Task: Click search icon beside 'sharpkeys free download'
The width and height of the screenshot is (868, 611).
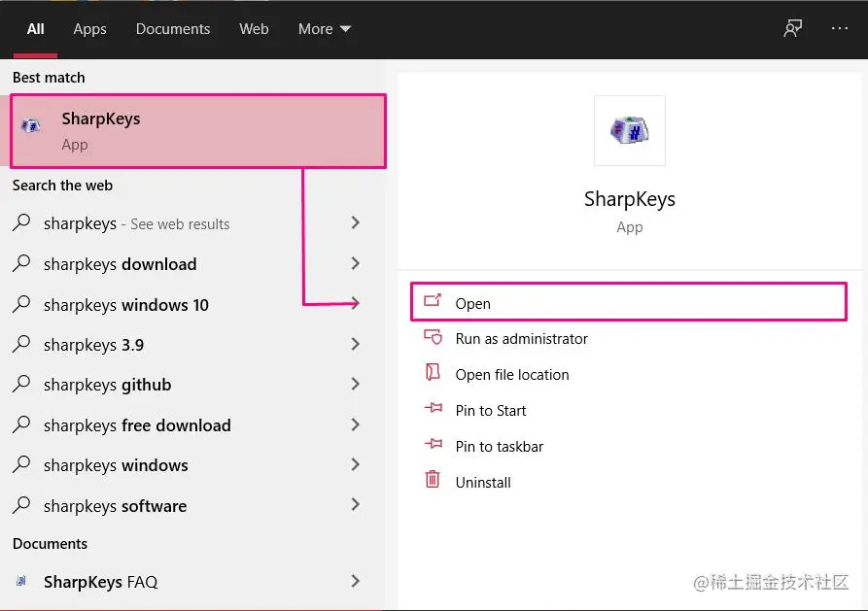Action: [21, 424]
